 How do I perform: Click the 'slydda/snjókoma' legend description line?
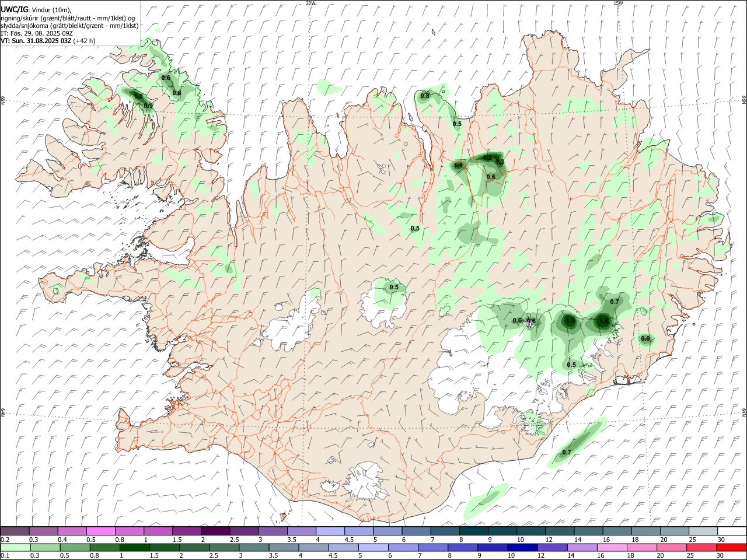(69, 25)
